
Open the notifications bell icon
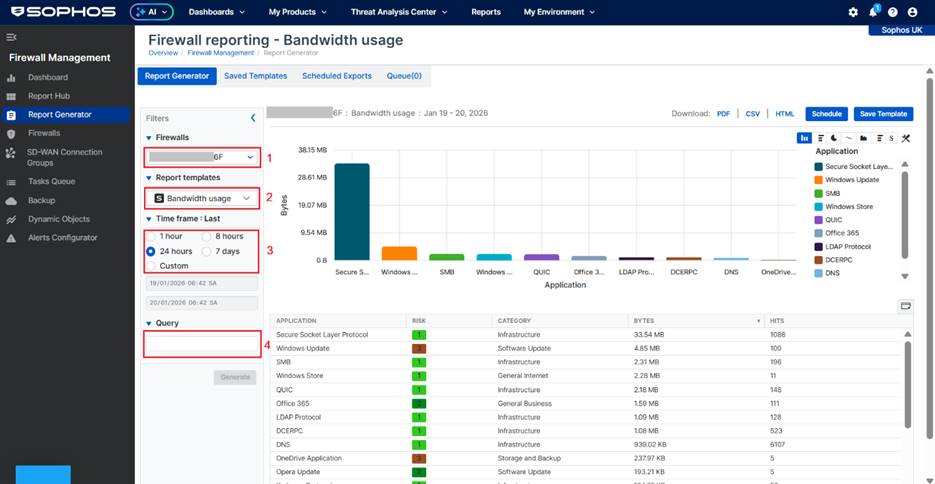point(873,12)
